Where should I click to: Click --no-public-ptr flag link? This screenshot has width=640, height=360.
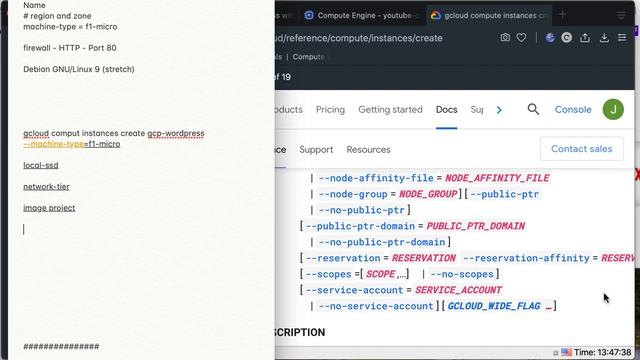pyautogui.click(x=362, y=210)
